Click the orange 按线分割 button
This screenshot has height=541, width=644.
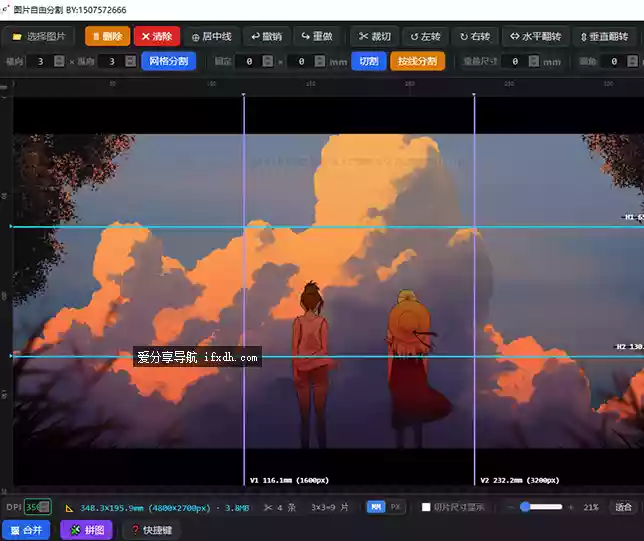417,61
